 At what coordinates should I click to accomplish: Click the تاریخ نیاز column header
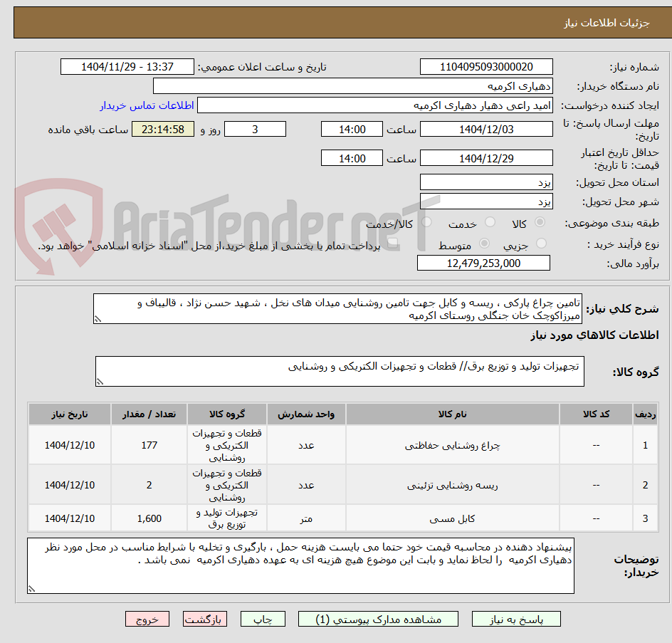[x=70, y=414]
